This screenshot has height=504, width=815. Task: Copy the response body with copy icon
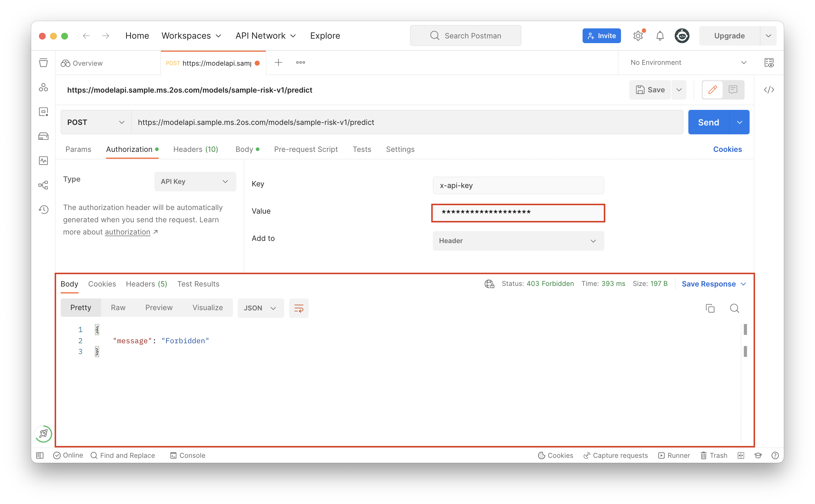(710, 308)
